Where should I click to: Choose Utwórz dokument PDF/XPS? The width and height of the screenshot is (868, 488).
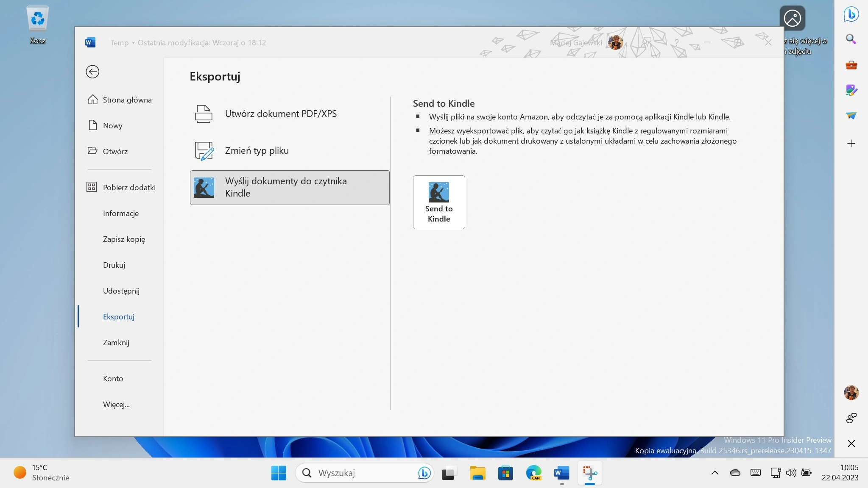(290, 114)
